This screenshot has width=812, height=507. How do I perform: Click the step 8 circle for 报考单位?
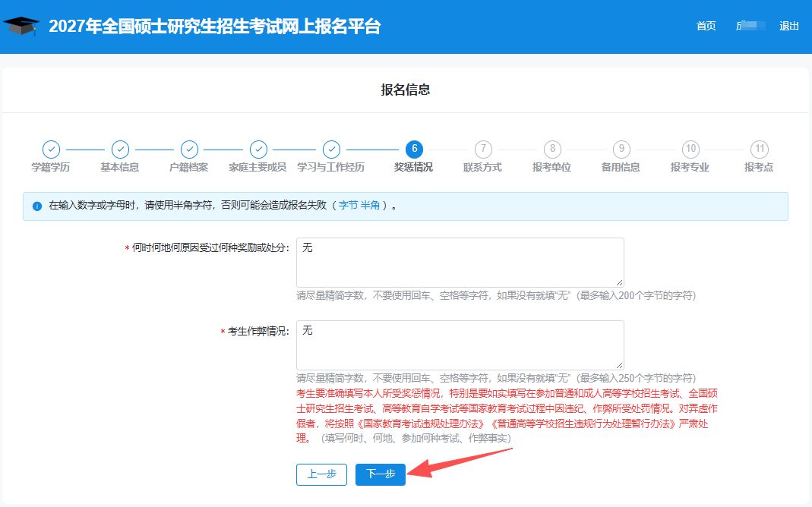point(552,150)
